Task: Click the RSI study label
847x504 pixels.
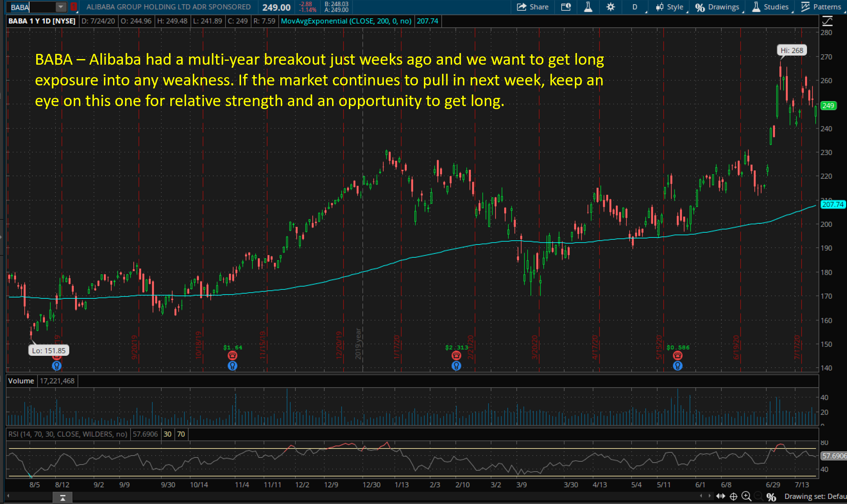Action: click(68, 434)
